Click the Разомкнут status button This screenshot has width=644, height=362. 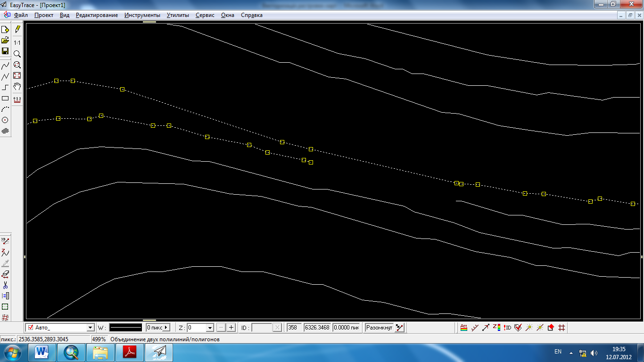point(380,328)
